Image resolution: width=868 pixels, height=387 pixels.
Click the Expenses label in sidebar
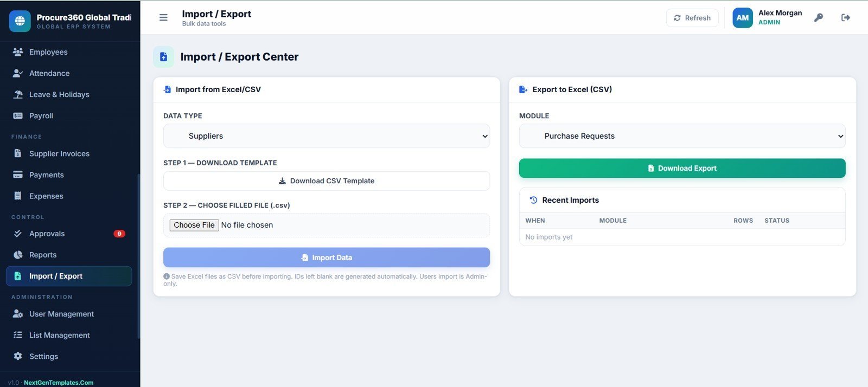coord(46,196)
